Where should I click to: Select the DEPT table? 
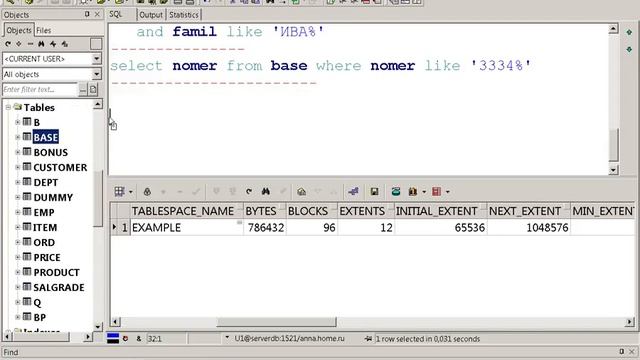(x=46, y=182)
